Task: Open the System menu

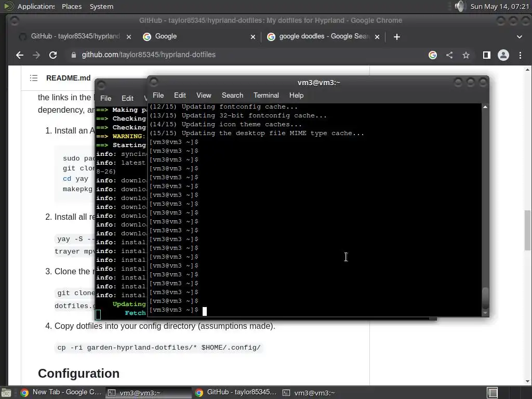Action: point(101,6)
